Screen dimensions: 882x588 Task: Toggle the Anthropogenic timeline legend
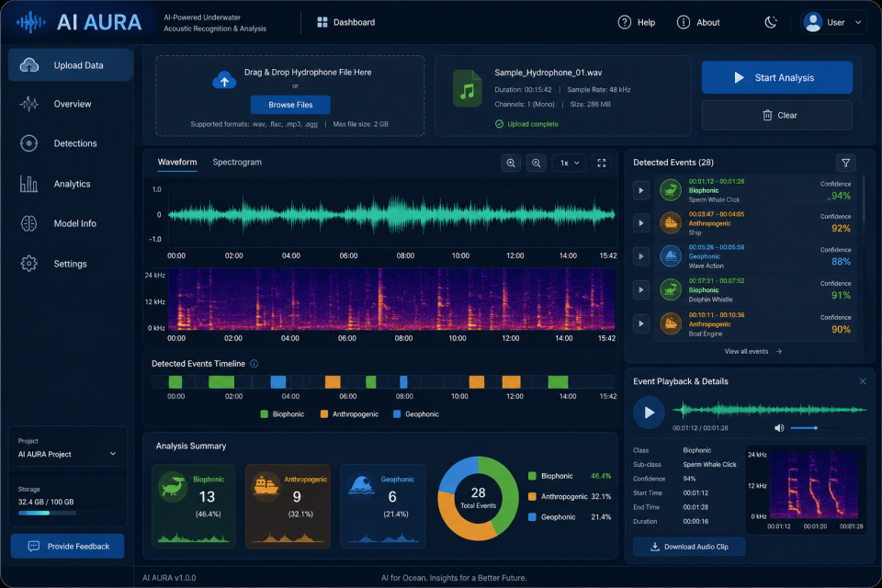coord(349,414)
